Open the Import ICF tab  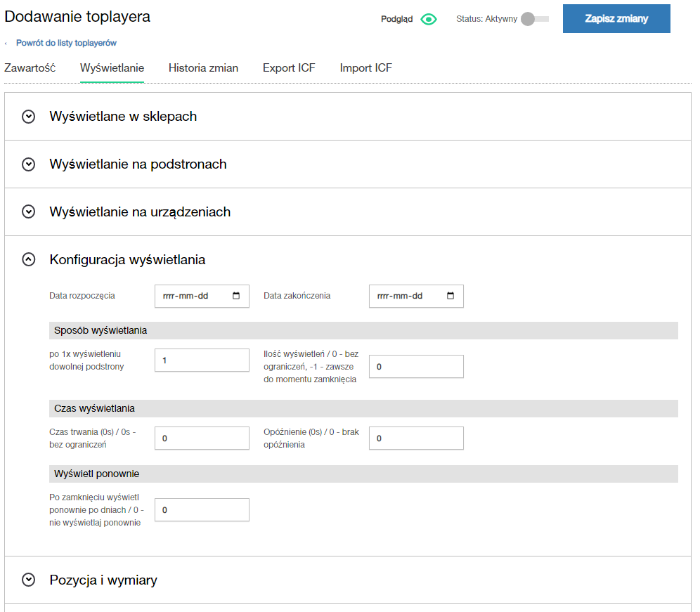[x=365, y=68]
